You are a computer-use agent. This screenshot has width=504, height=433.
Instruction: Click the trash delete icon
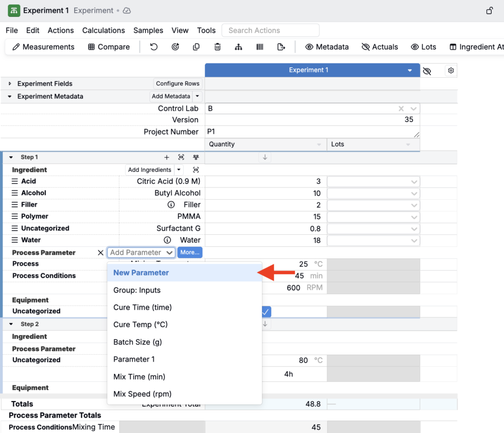(218, 47)
